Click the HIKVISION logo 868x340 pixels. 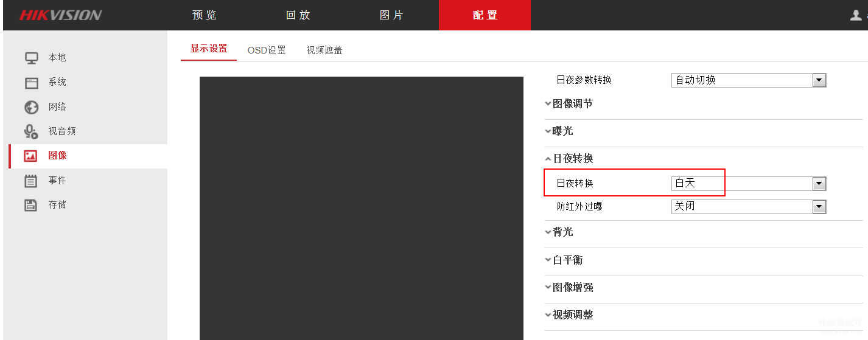(x=61, y=15)
